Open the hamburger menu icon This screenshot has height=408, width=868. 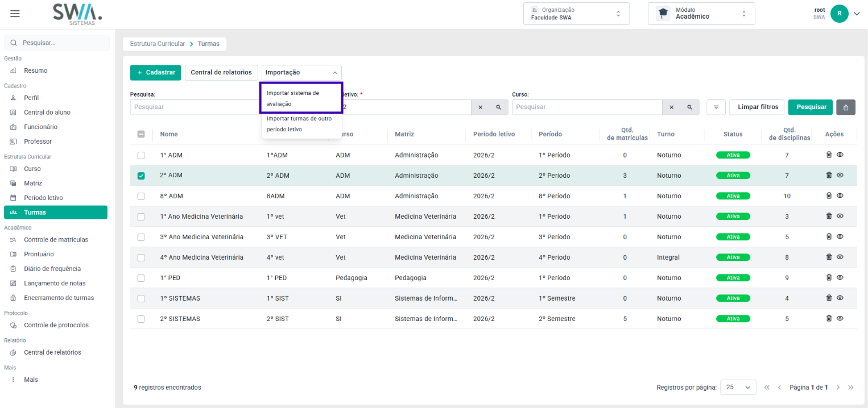(15, 14)
